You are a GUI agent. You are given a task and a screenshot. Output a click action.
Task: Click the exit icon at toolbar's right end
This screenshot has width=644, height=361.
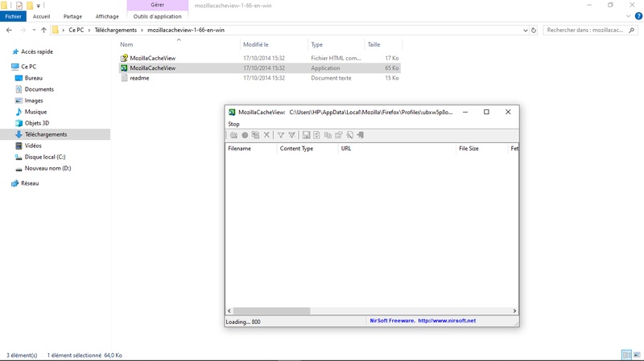click(360, 135)
